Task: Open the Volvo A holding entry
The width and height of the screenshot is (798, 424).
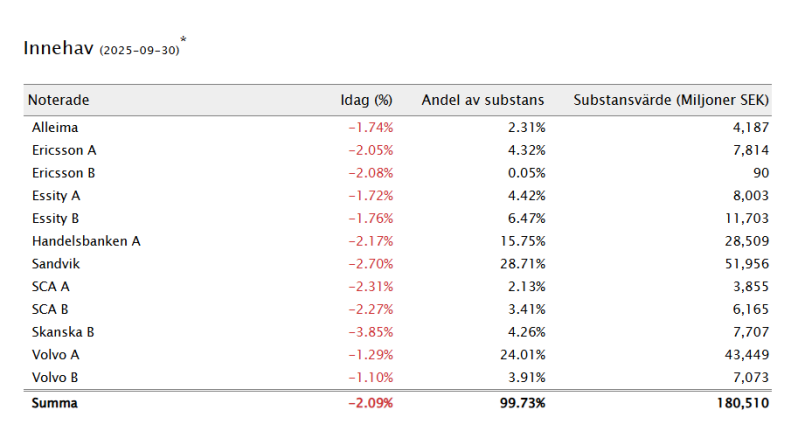Action: pyautogui.click(x=56, y=354)
